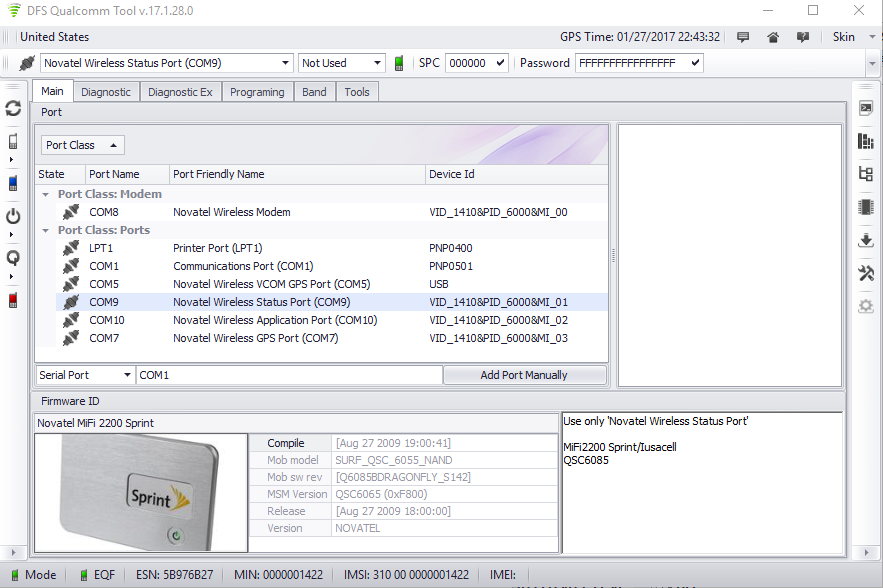This screenshot has width=883, height=588.
Task: Click the Sprint MiFi device thumbnail
Action: pos(141,493)
